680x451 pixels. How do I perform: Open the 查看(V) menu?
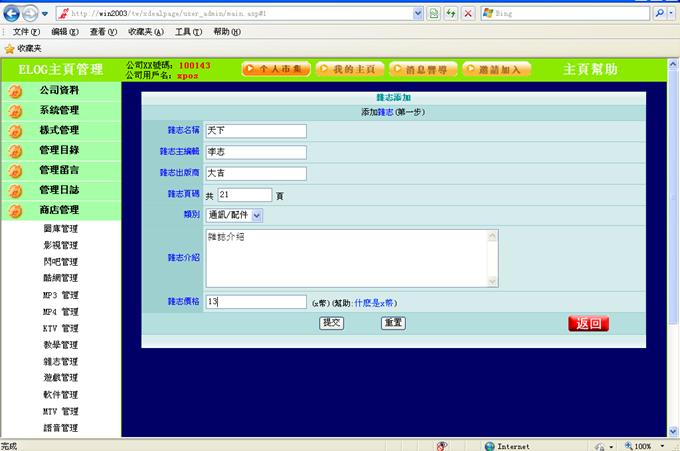(103, 32)
